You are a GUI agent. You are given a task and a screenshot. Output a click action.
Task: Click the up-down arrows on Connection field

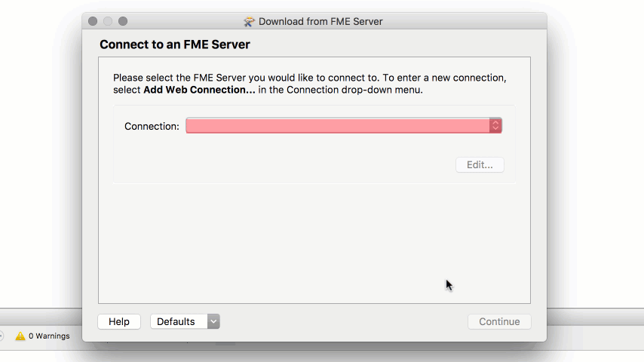[x=495, y=126]
